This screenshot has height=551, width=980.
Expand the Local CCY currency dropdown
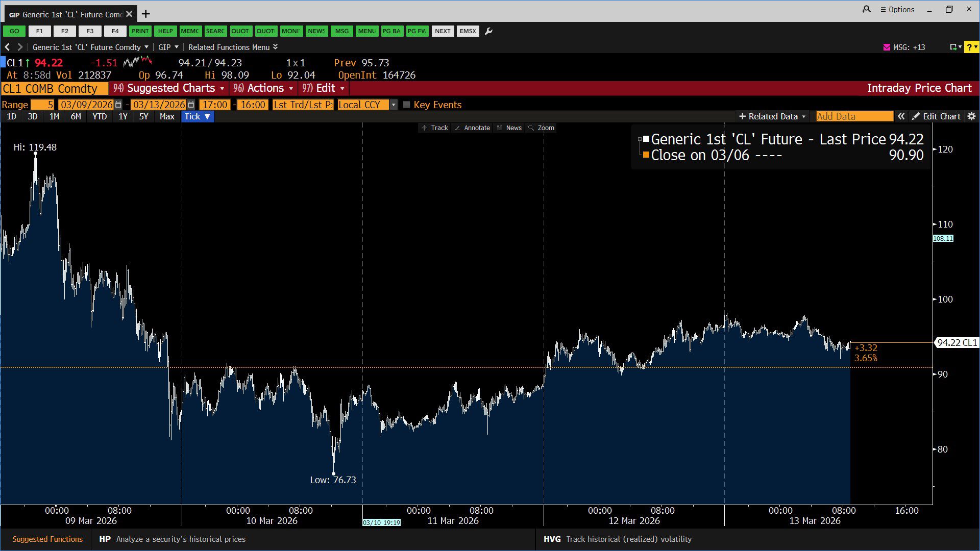[x=393, y=105]
